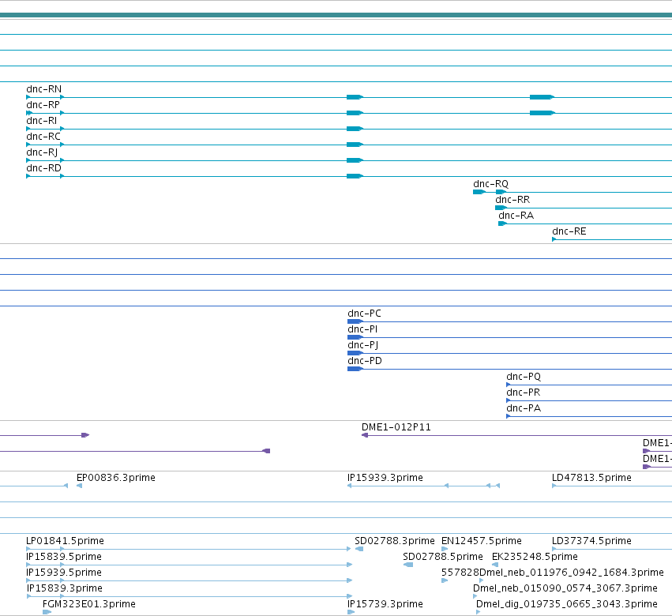Click the IP15839.5prime EST label

(64, 557)
